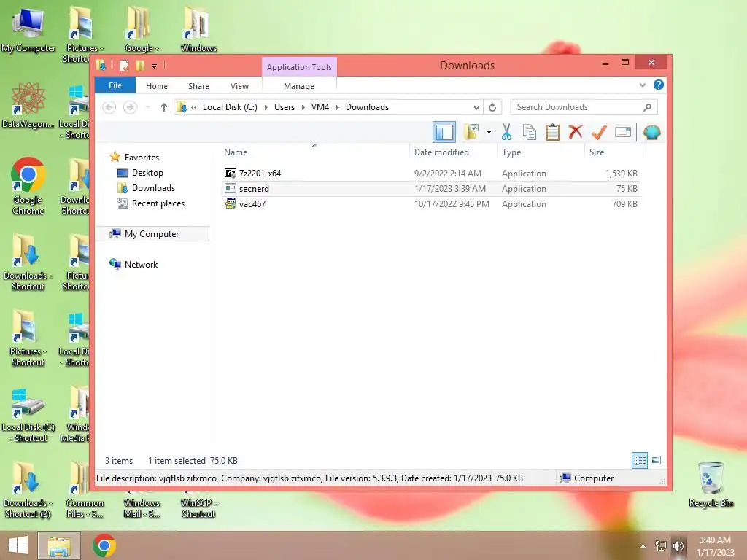Expand the ribbon with the chevron
The image size is (747, 560).
point(642,85)
